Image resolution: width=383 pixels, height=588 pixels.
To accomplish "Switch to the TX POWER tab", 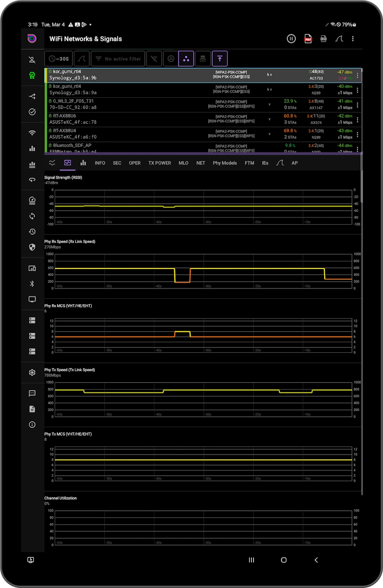I will (160, 163).
